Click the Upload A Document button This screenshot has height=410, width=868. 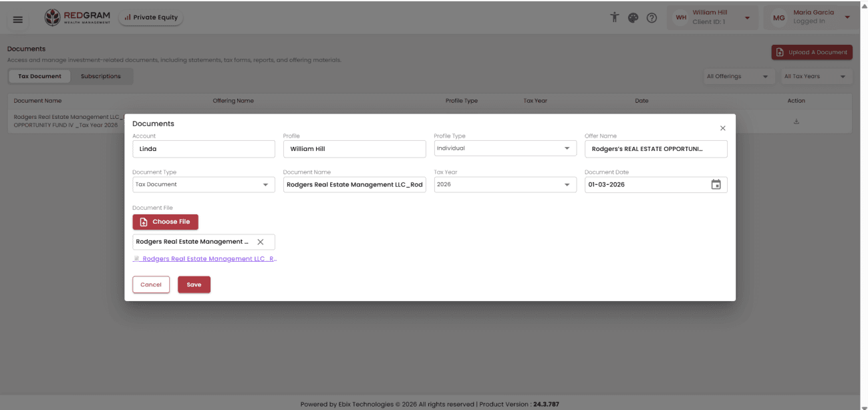tap(812, 52)
